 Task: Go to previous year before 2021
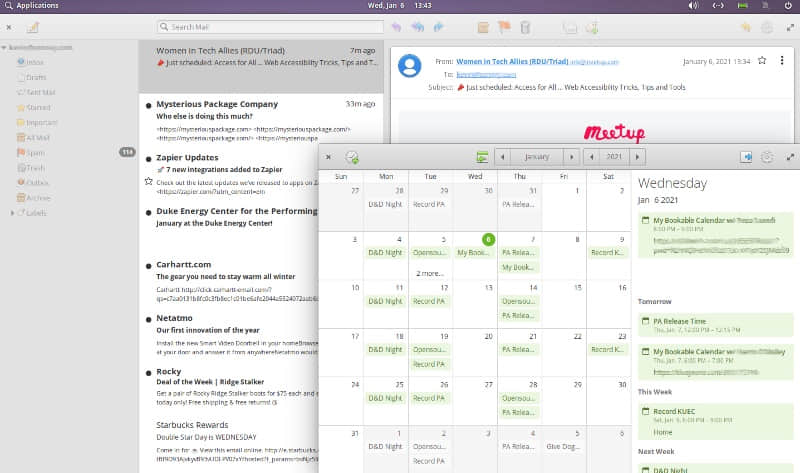pos(590,157)
